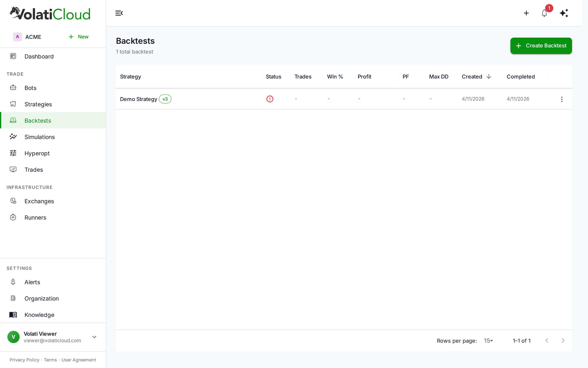588x368 pixels.
Task: Click the VolatiCloud logo
Action: pyautogui.click(x=50, y=13)
